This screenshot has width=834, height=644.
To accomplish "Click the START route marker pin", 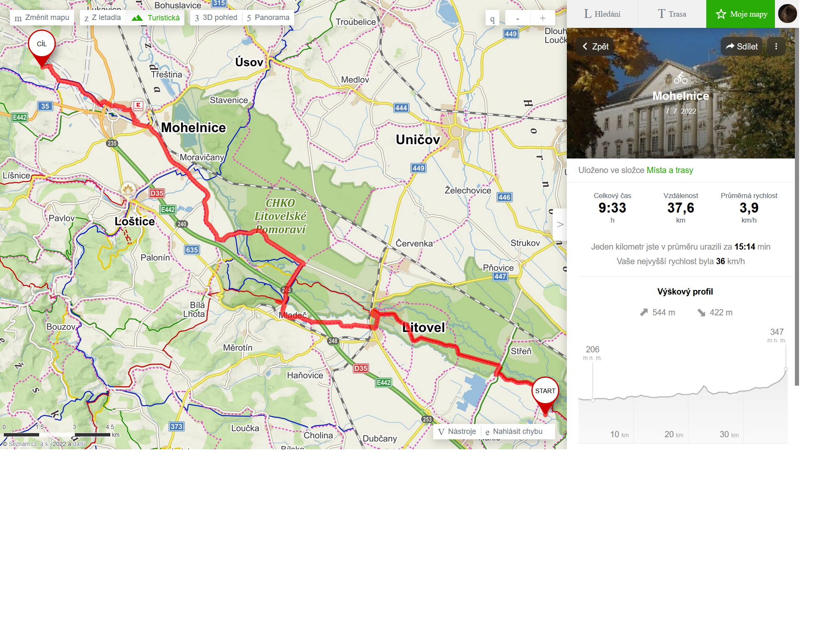I will pos(545,396).
